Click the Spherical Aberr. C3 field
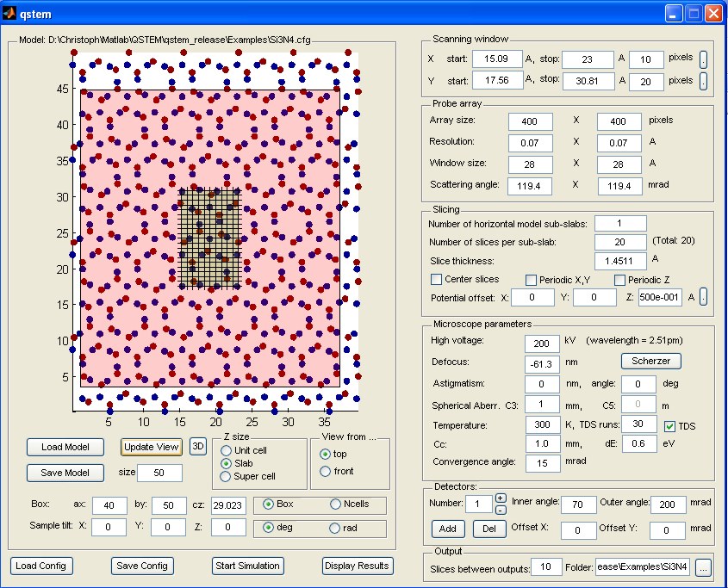The width and height of the screenshot is (728, 588). coord(542,405)
